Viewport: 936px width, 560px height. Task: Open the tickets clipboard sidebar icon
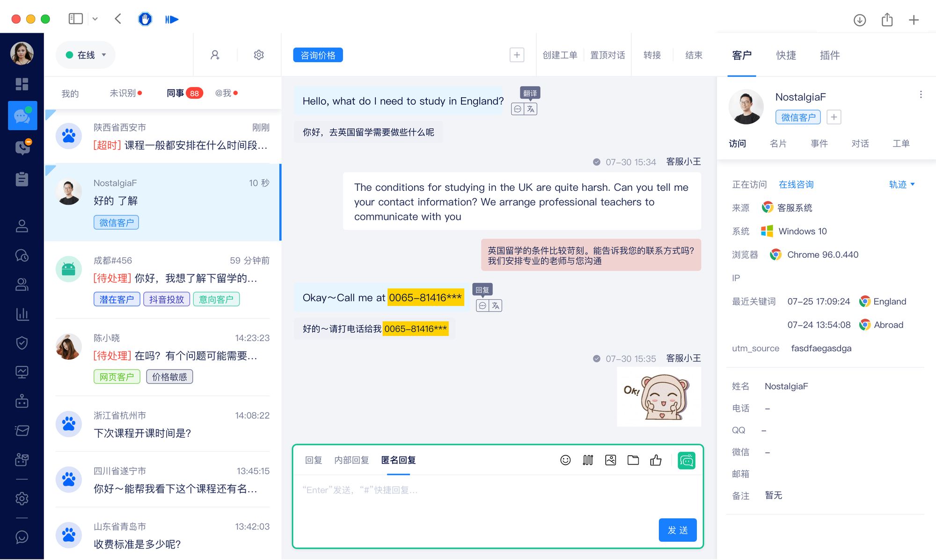[22, 179]
